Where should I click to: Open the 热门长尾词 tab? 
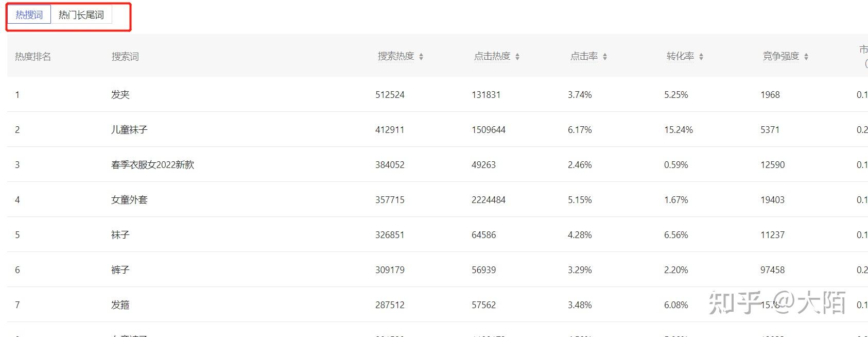click(x=81, y=15)
